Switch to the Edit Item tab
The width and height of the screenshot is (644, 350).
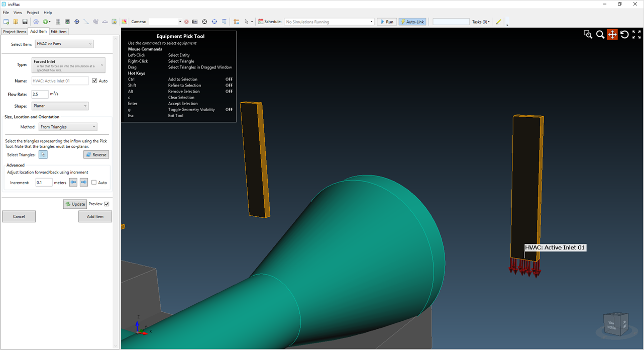coord(59,31)
